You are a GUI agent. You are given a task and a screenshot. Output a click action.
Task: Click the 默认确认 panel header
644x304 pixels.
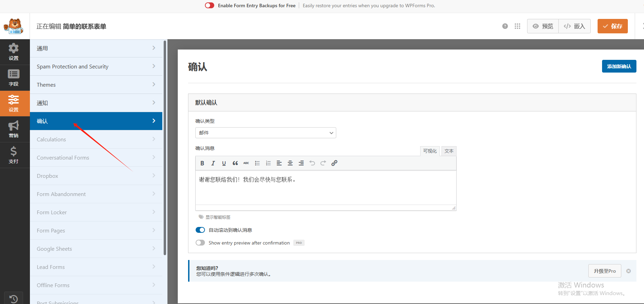[x=412, y=102]
